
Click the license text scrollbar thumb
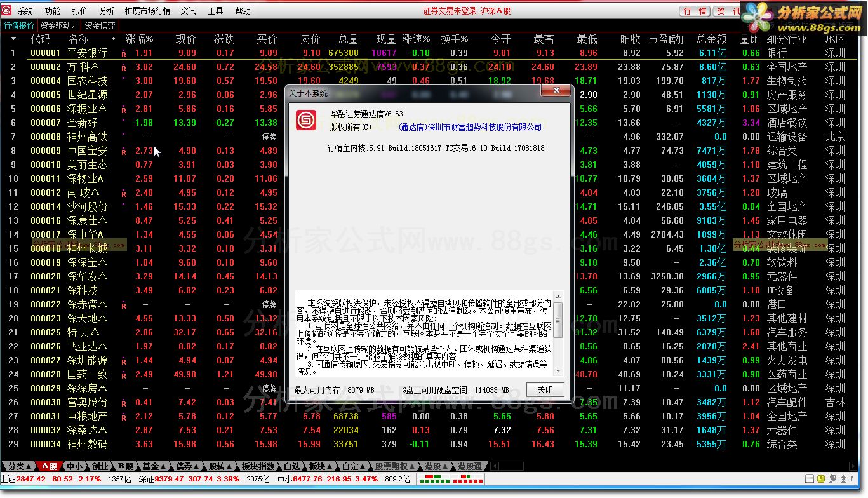click(558, 320)
